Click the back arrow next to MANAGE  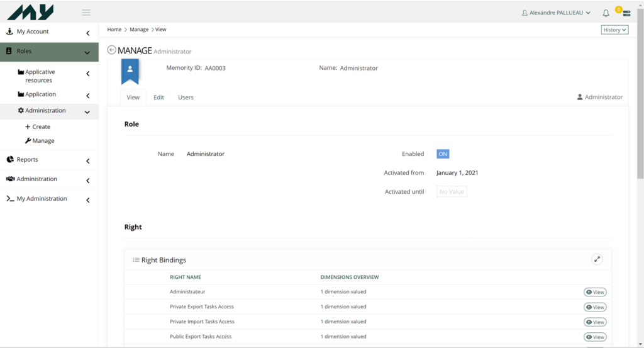click(x=111, y=50)
